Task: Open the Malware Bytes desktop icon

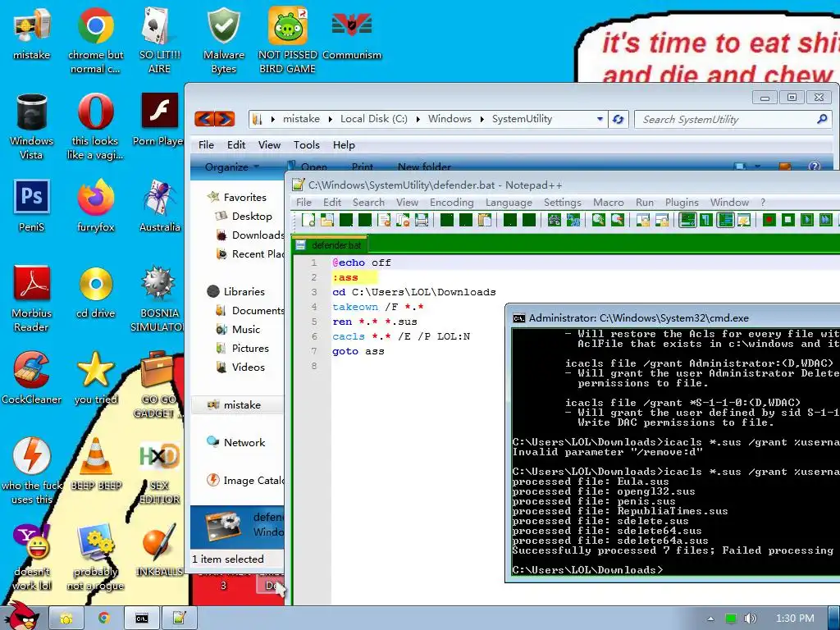Action: (223, 40)
